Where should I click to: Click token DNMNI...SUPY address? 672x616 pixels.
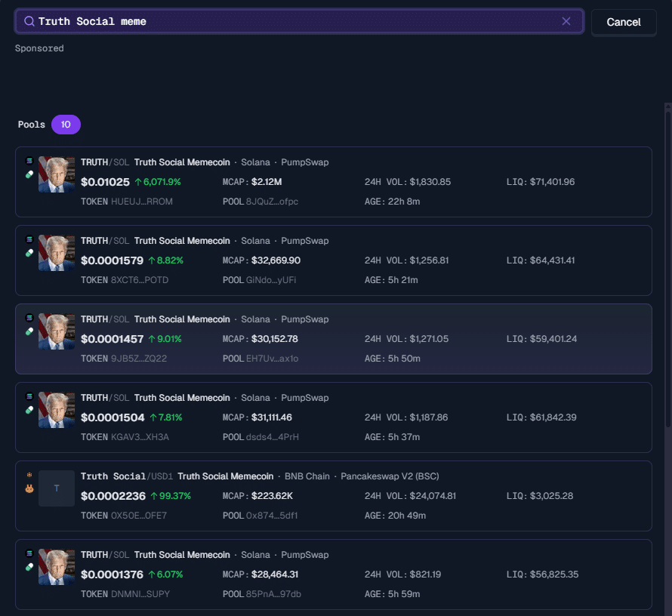(x=140, y=593)
